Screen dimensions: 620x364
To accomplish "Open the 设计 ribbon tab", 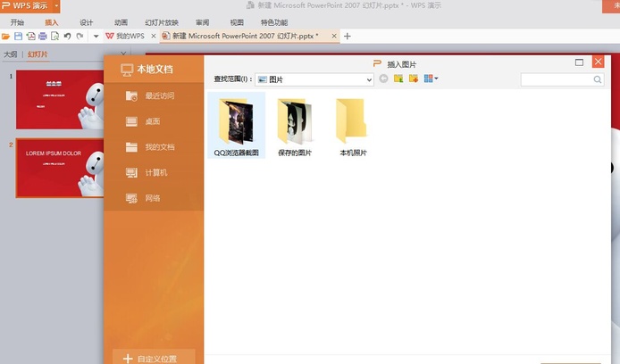I will pyautogui.click(x=86, y=22).
